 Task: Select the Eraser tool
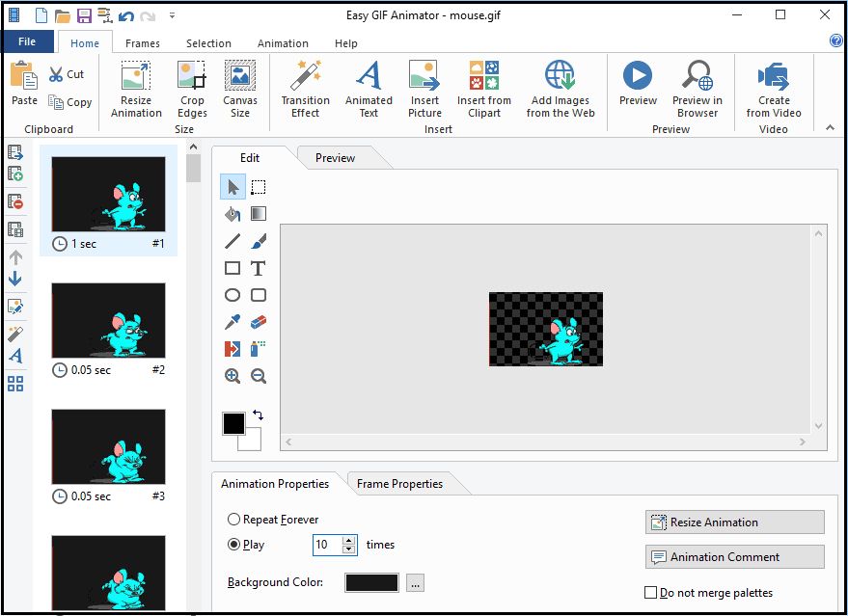coord(259,323)
